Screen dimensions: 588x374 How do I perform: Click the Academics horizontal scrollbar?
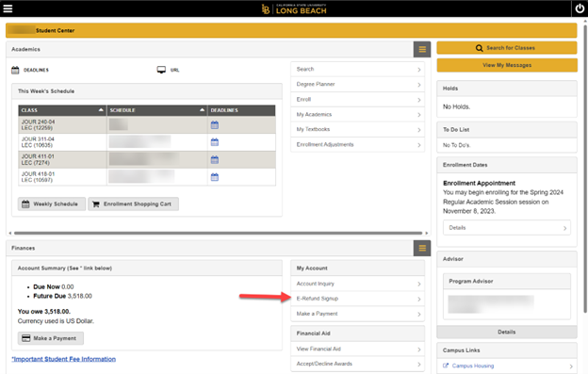(x=218, y=233)
